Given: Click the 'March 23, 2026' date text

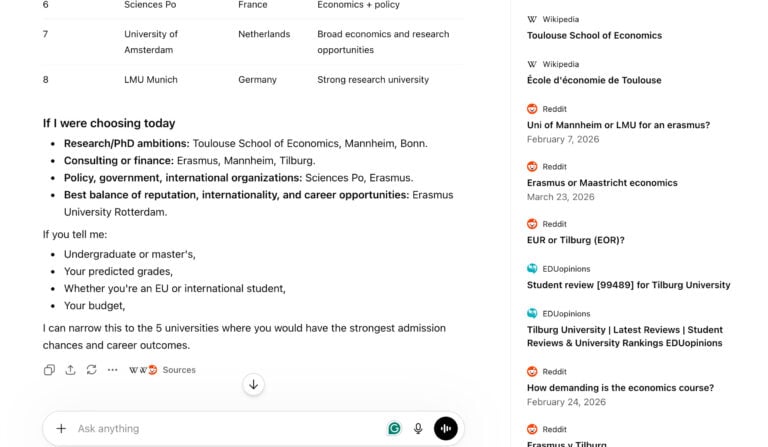Looking at the screenshot, I should click(x=560, y=197).
